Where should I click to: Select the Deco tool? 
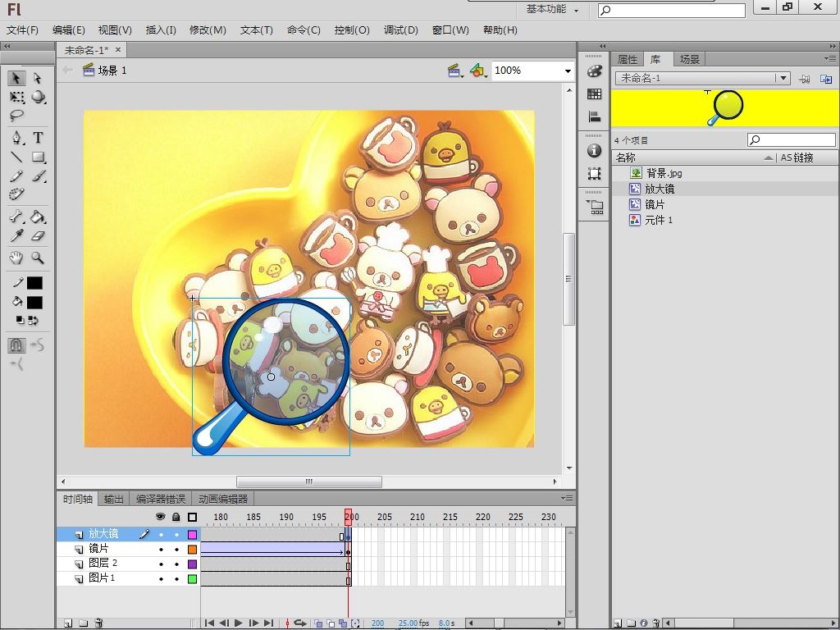tap(16, 194)
